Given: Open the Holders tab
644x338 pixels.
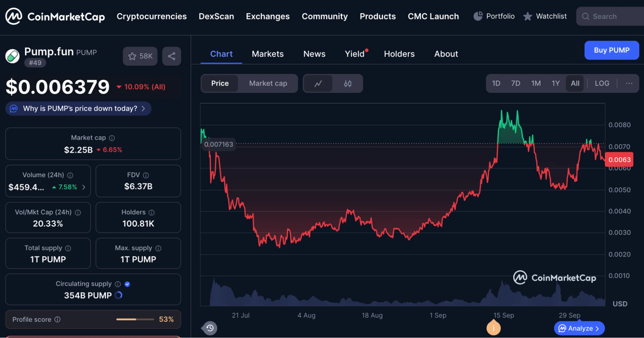Looking at the screenshot, I should coord(399,54).
